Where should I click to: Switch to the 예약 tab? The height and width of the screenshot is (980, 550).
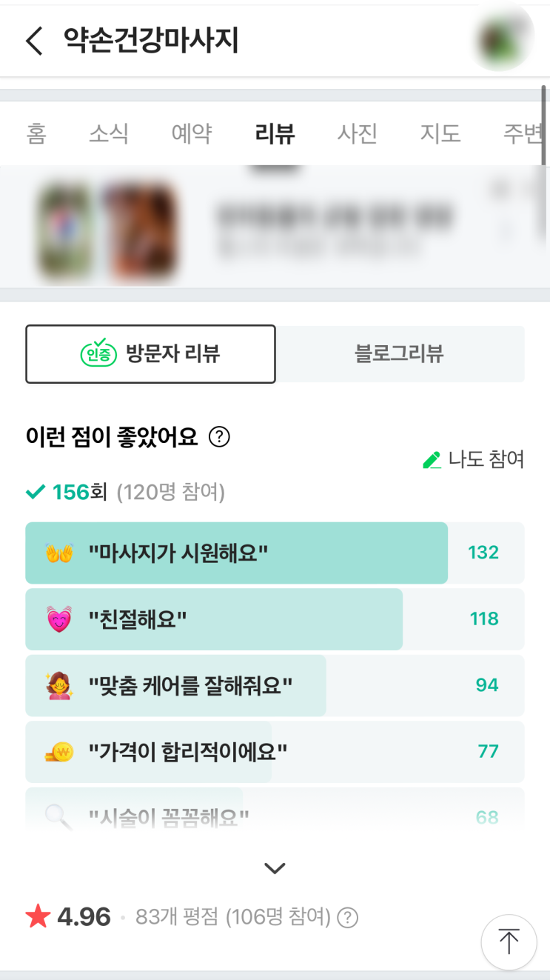192,134
